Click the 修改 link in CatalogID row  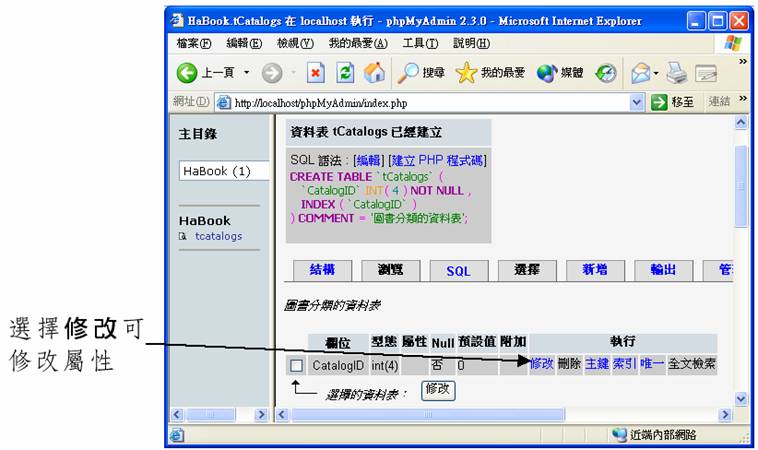click(x=541, y=363)
